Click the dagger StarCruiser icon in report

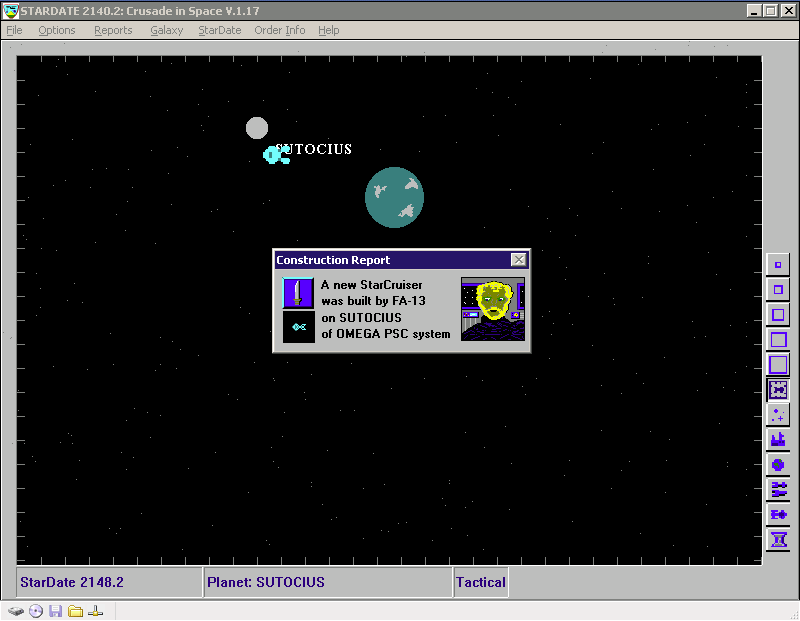coord(298,293)
